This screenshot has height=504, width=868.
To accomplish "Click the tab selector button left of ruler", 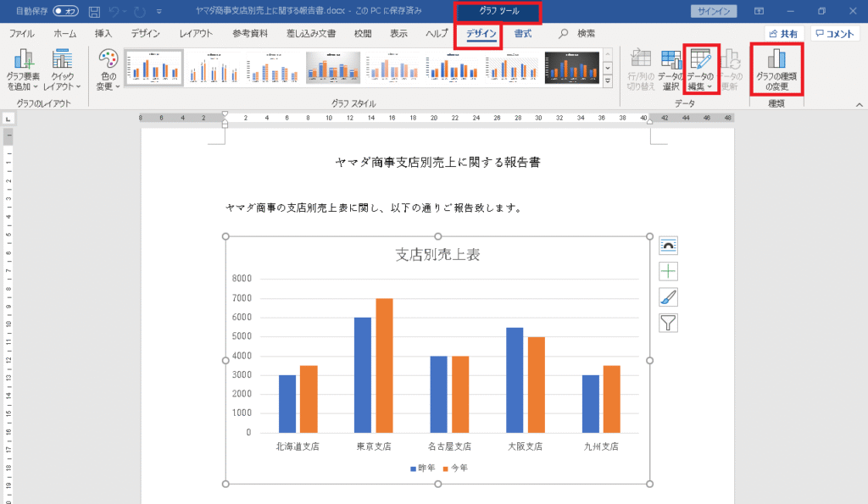I will click(8, 119).
